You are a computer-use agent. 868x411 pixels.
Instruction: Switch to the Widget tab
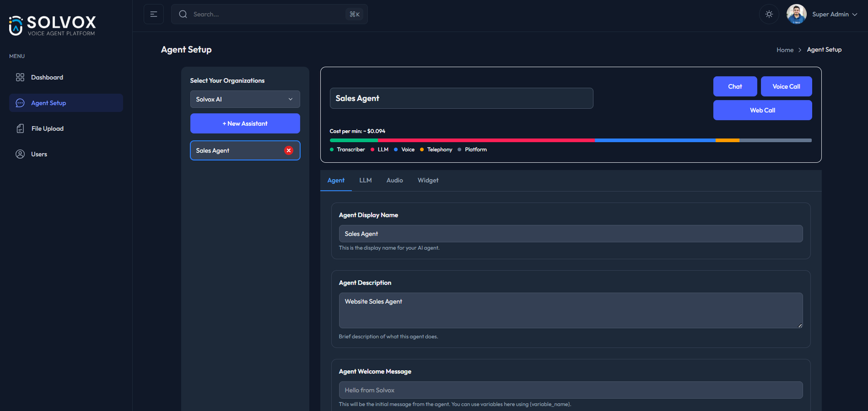coord(428,181)
